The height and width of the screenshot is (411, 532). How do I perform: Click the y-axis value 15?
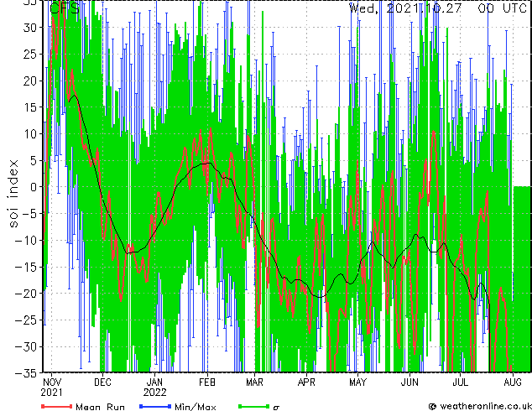(29, 107)
